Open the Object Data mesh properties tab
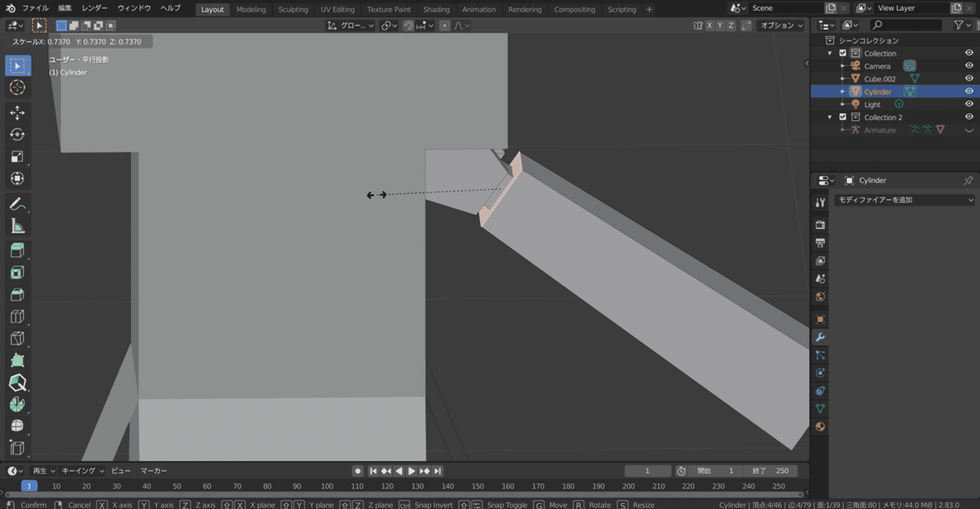980x509 pixels. tap(820, 409)
